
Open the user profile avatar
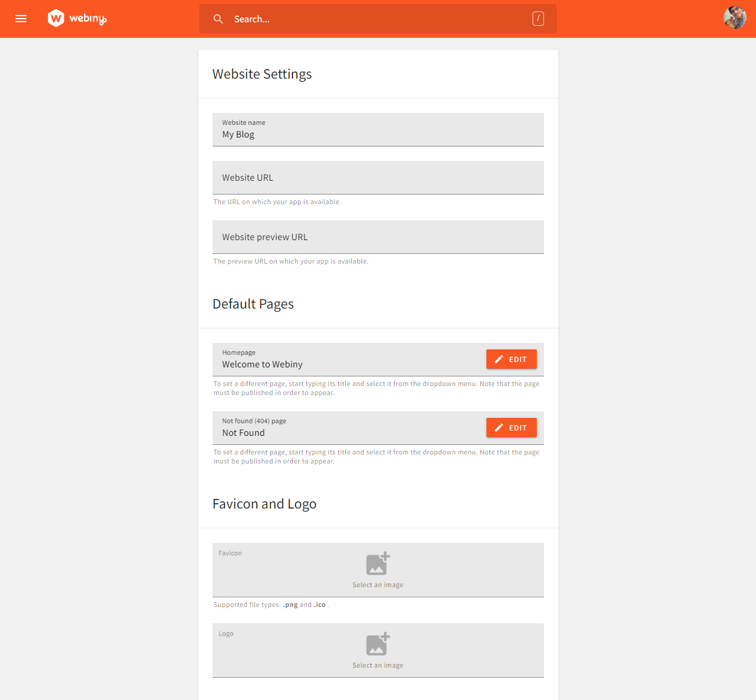pyautogui.click(x=734, y=17)
